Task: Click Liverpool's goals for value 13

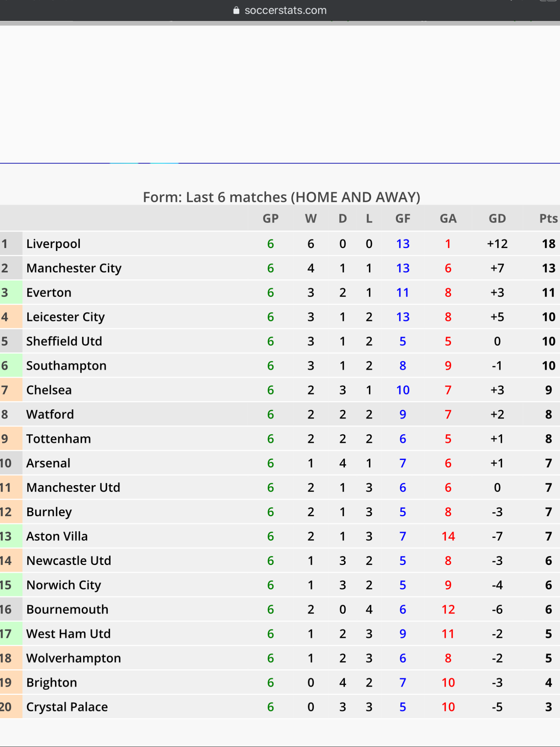Action: [x=403, y=244]
